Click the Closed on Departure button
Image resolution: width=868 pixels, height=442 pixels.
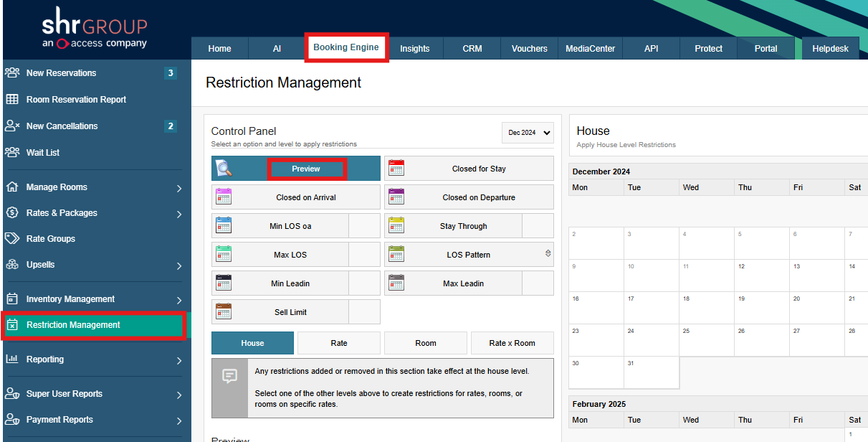point(469,197)
